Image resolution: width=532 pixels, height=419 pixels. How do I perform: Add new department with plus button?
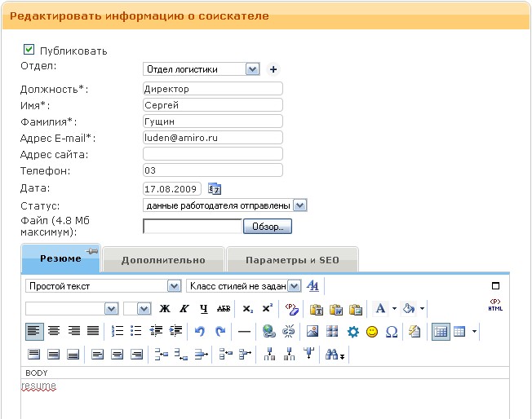pyautogui.click(x=273, y=69)
